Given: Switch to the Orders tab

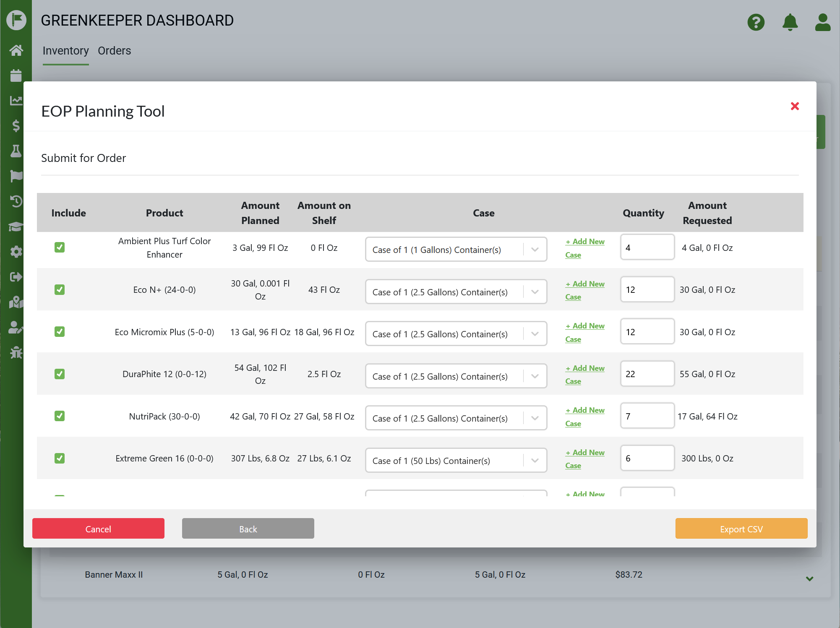Looking at the screenshot, I should pos(115,51).
